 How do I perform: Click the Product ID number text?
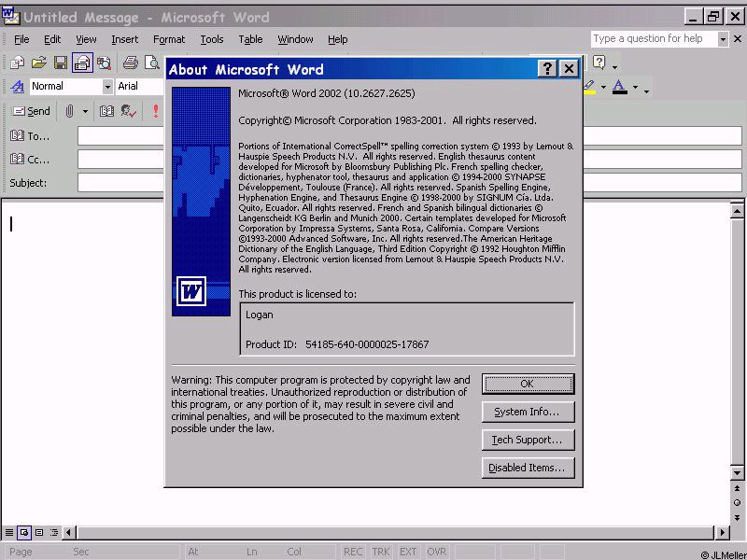[x=367, y=344]
